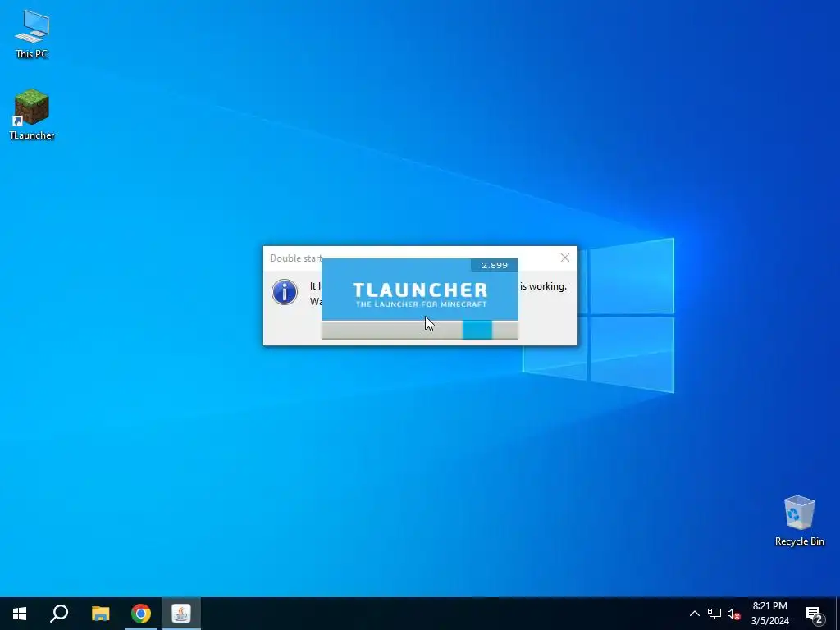
Task: Click the blue info icon in the dialog
Action: coord(285,292)
